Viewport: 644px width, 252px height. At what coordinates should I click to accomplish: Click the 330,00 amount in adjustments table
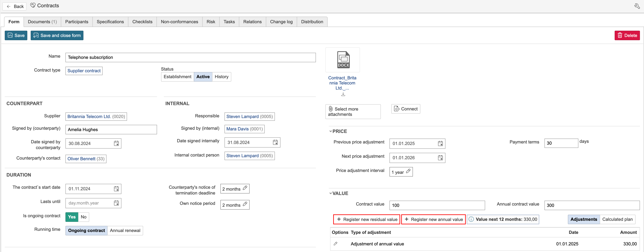pos(630,244)
